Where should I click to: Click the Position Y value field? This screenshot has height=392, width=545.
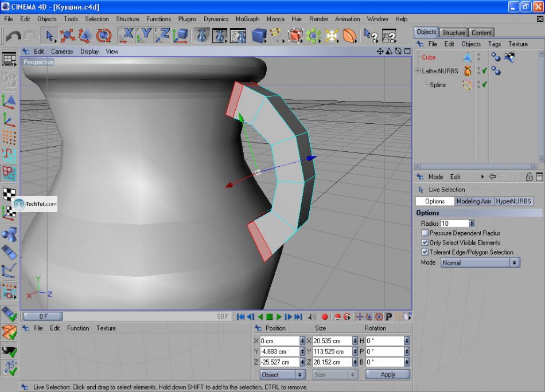(279, 351)
